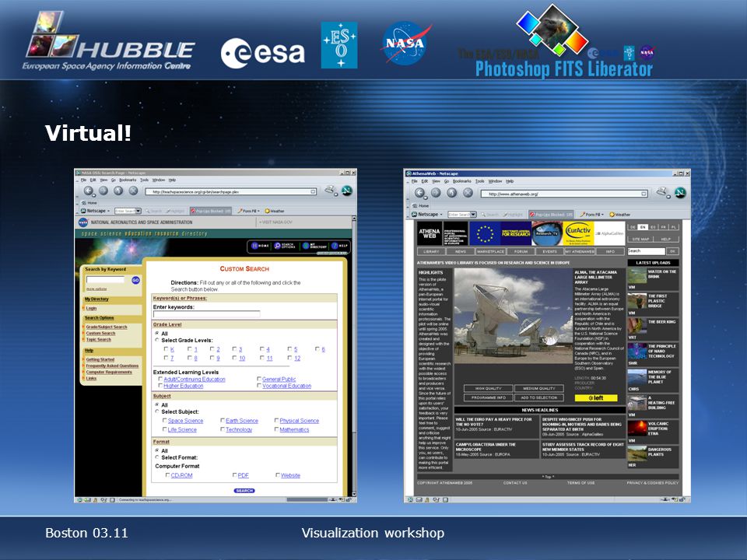Open Grade/Subject Search link in sidebar

click(107, 327)
